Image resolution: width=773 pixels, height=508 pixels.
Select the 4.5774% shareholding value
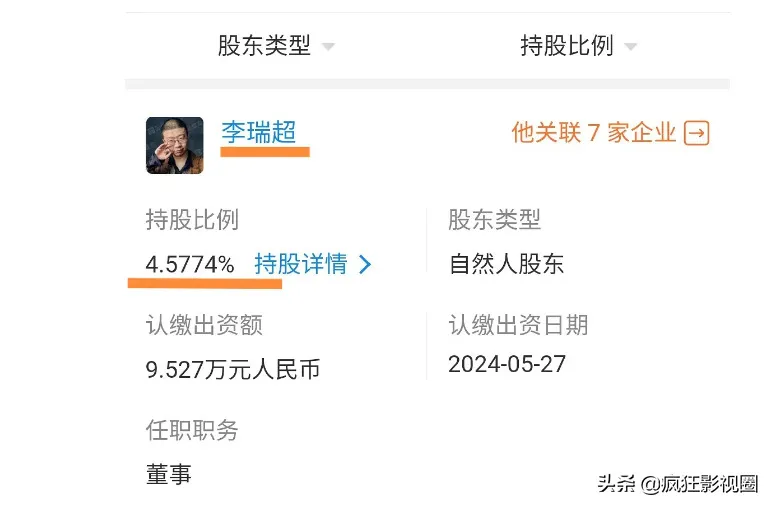pyautogui.click(x=190, y=265)
